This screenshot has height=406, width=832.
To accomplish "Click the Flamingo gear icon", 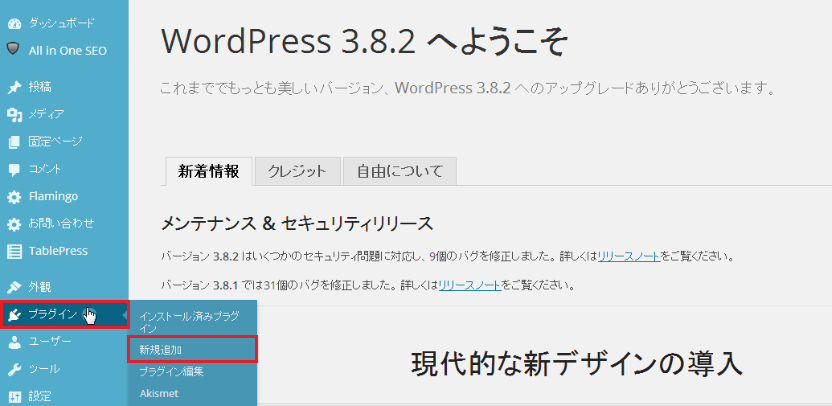I will [14, 197].
